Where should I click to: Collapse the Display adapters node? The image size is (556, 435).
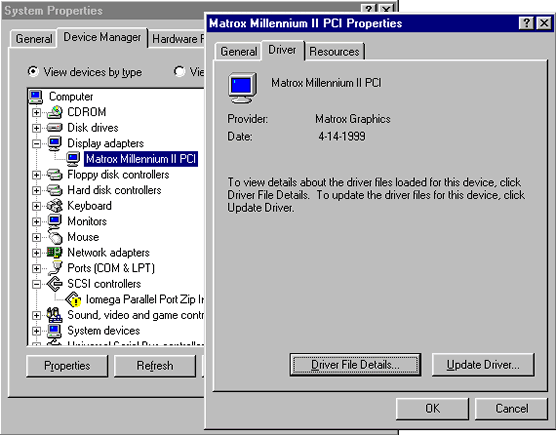coord(36,144)
